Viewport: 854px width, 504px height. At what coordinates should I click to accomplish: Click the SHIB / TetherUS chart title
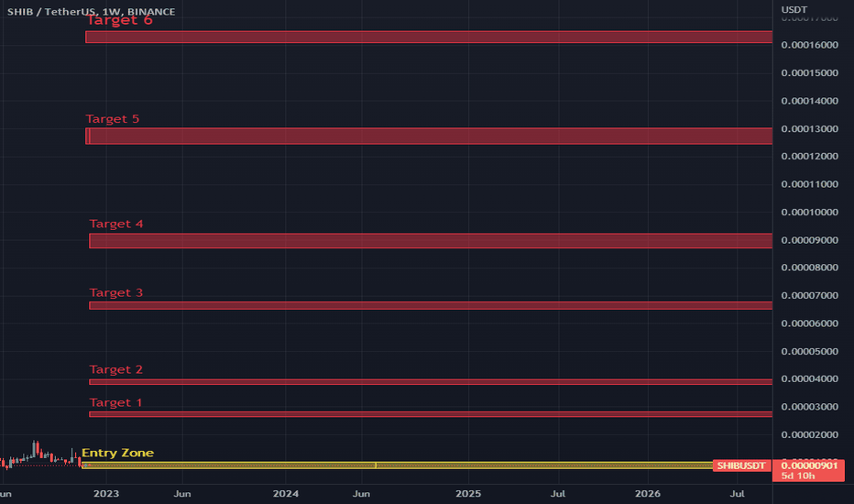(91, 11)
